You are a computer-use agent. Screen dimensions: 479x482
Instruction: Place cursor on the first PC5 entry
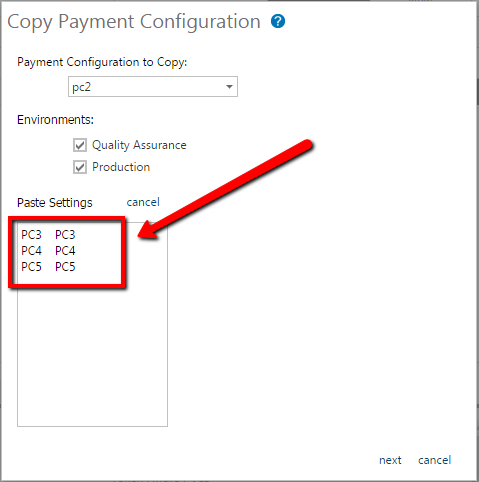click(31, 267)
